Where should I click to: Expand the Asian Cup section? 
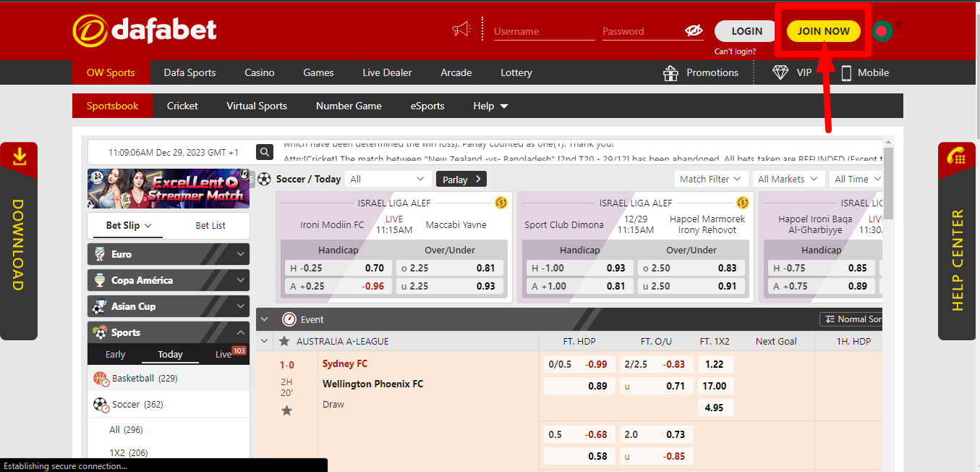click(241, 306)
